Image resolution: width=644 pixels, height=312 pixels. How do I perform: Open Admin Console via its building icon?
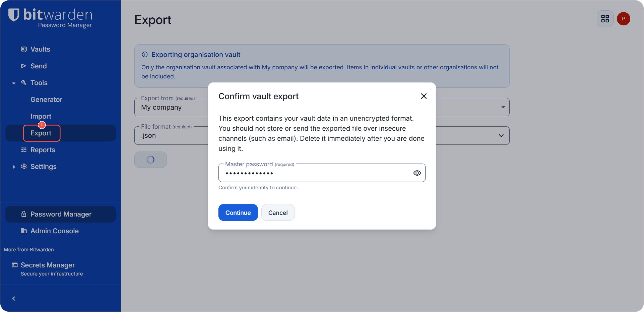point(24,231)
